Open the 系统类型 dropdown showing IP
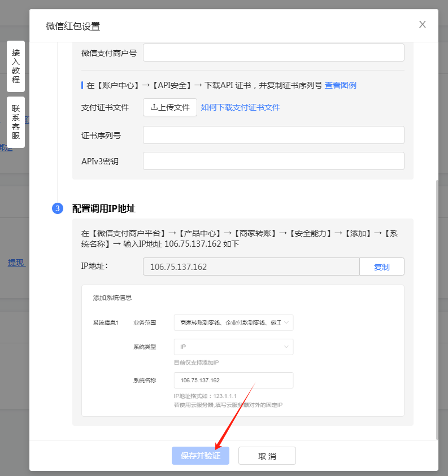The width and height of the screenshot is (448, 476). coord(233,347)
